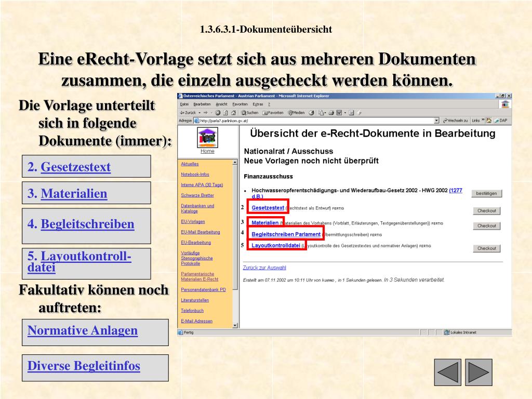Open Personendatenbank PD sidebar link
This screenshot has height=399, width=532.
(203, 290)
